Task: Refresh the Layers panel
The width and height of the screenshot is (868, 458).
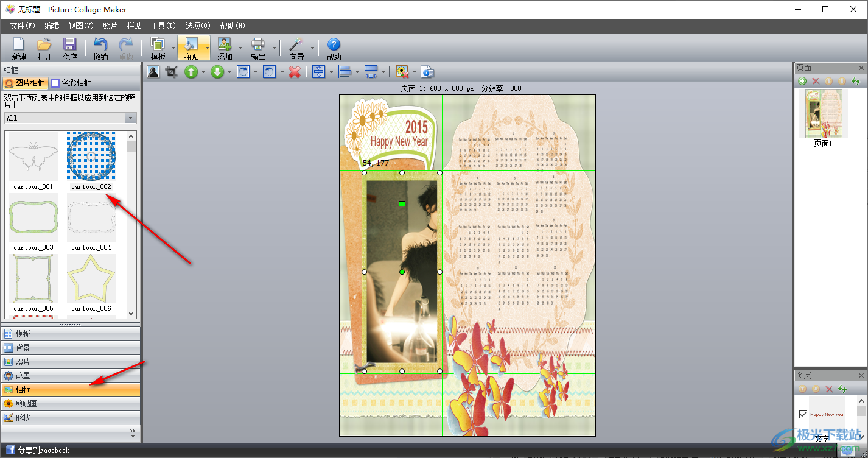Action: 842,389
